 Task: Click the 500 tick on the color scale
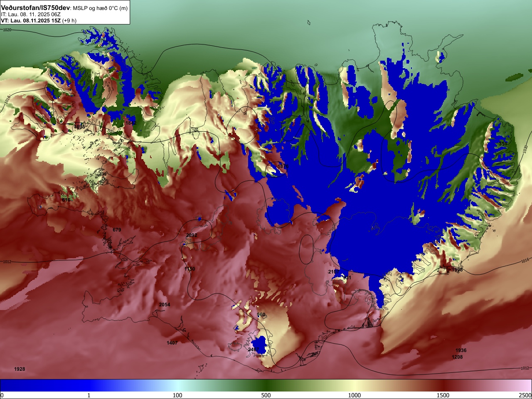[266, 395]
